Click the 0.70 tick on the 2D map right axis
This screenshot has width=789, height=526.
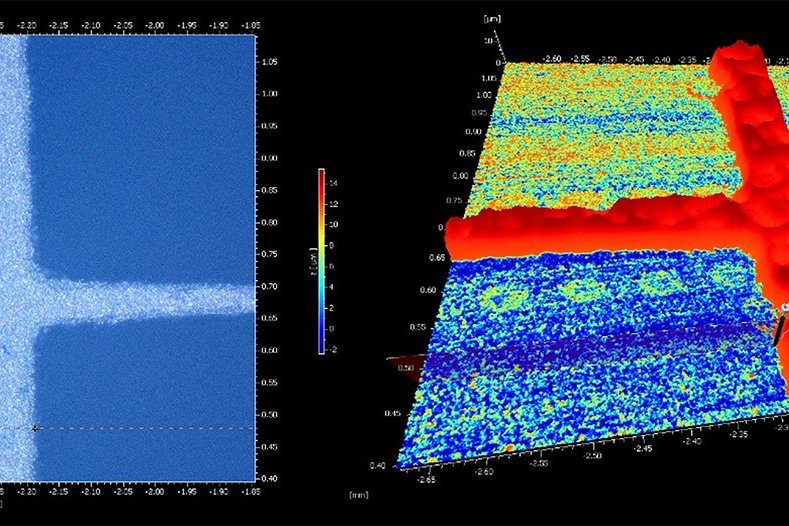[269, 286]
